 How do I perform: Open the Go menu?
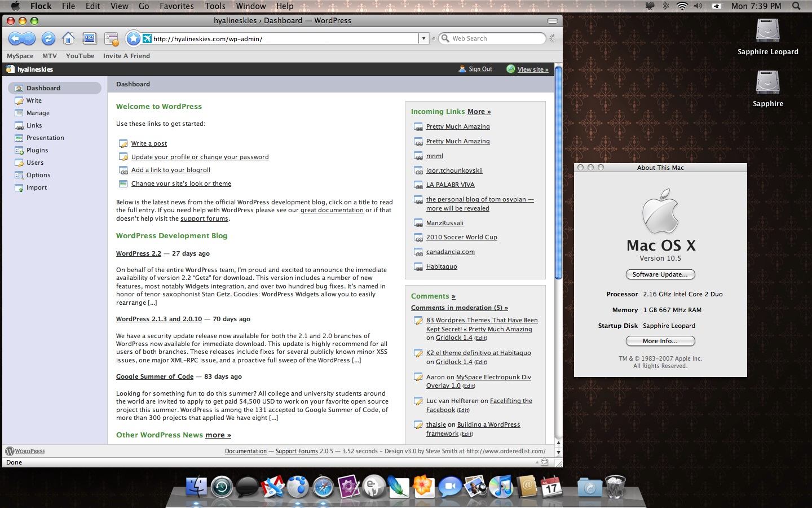(x=144, y=6)
